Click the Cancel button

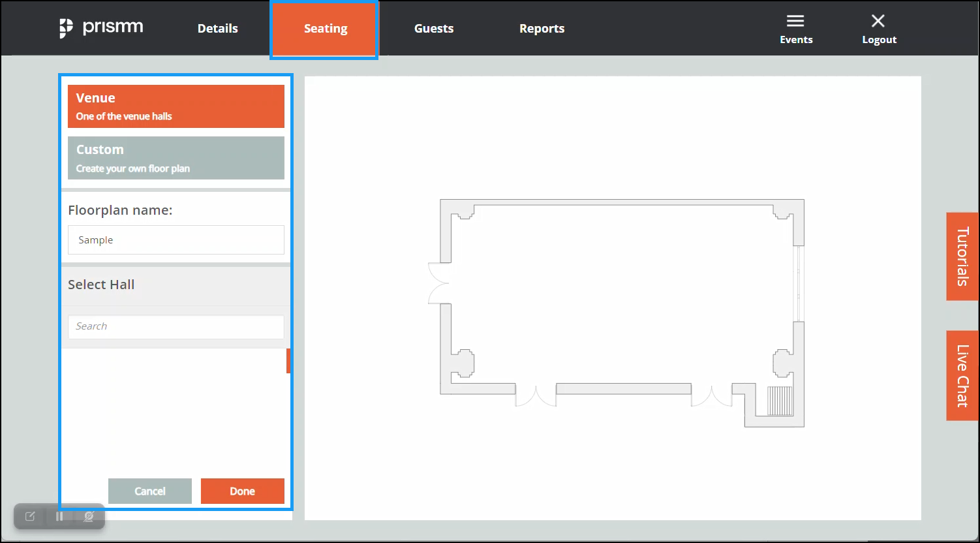(150, 491)
